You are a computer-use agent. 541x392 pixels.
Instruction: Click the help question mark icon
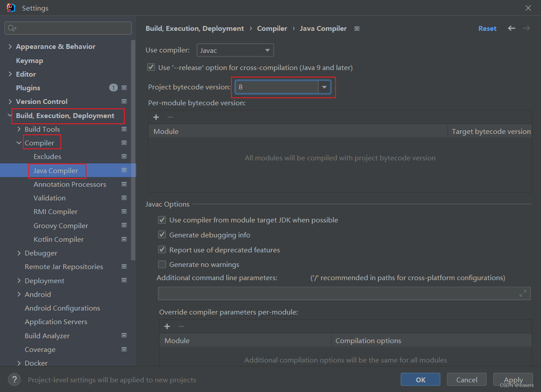coord(15,379)
